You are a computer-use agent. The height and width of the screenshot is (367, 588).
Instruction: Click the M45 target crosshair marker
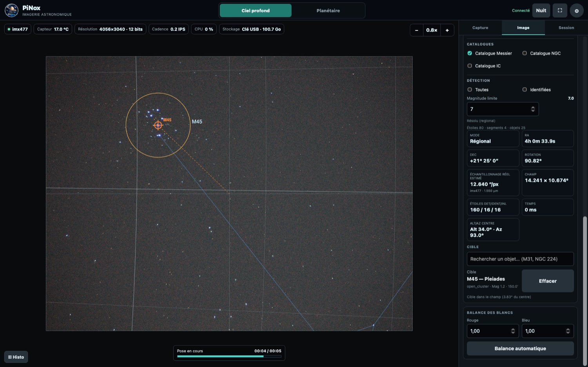pos(158,125)
